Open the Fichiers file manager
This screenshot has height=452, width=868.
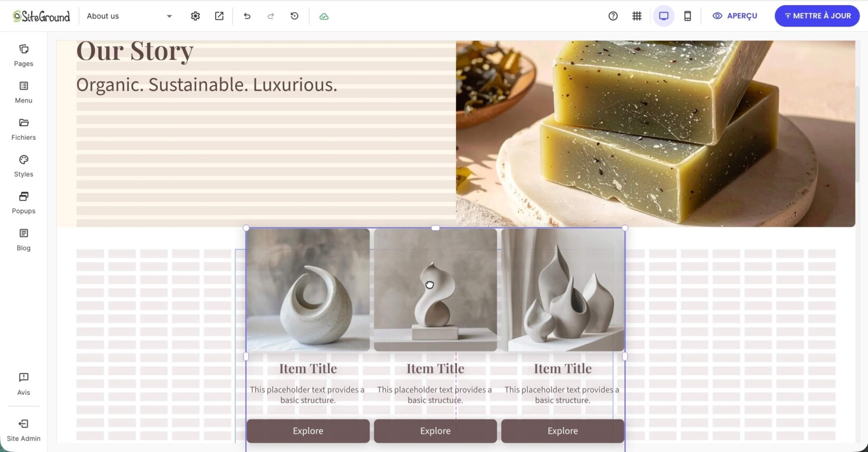point(24,130)
